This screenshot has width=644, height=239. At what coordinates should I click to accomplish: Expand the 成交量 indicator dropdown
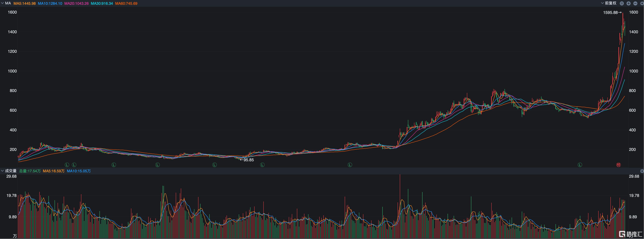pos(2,171)
